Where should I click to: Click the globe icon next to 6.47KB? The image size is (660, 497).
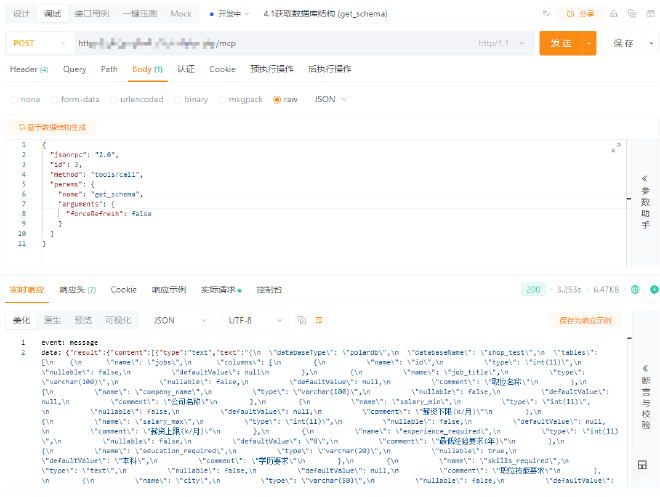[635, 289]
